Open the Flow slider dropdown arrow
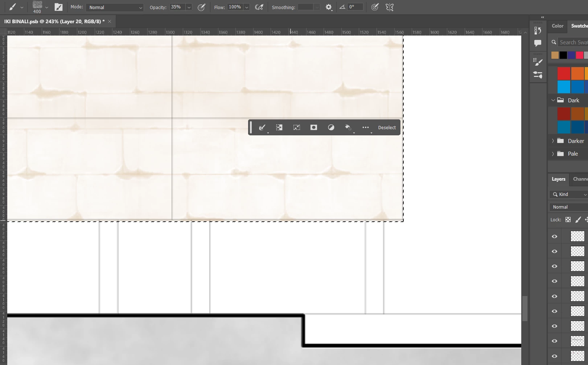This screenshot has width=588, height=365. pyautogui.click(x=247, y=7)
